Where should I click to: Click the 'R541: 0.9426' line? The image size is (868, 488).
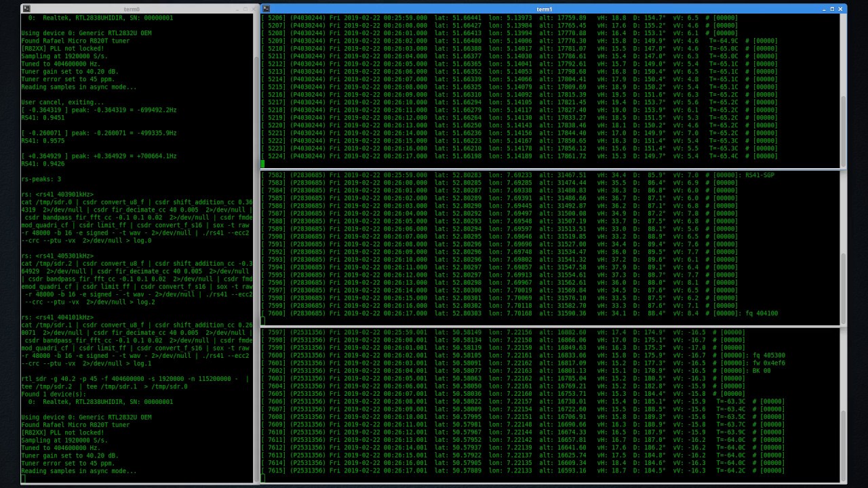pos(43,163)
